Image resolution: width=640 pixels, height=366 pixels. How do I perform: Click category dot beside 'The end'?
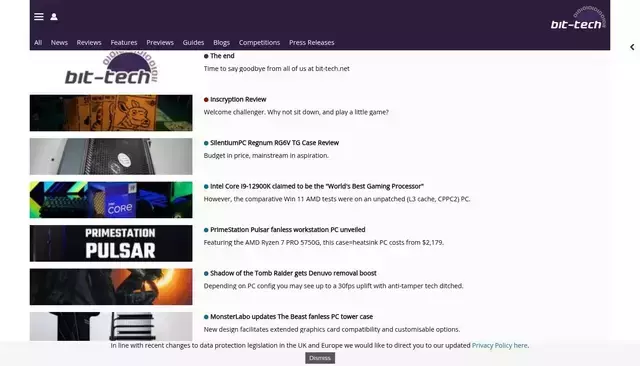click(206, 56)
